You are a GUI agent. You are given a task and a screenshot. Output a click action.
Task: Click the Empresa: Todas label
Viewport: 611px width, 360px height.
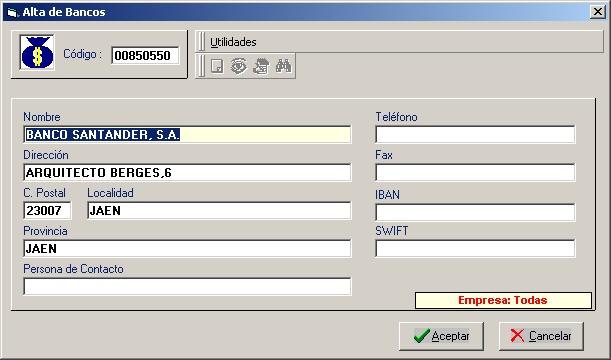pyautogui.click(x=503, y=300)
